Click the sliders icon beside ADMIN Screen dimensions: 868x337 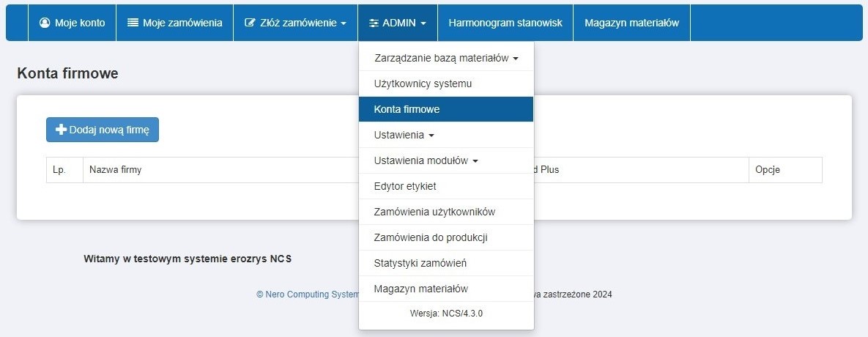click(373, 23)
